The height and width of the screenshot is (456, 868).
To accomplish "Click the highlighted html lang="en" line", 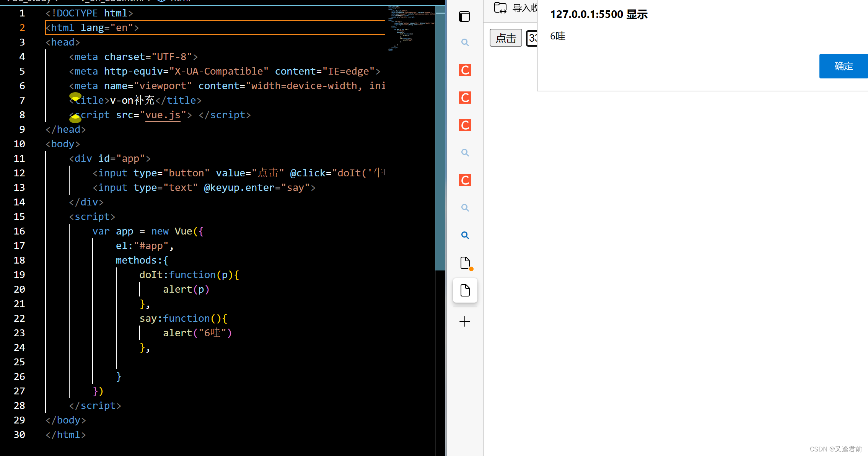I will tap(92, 28).
